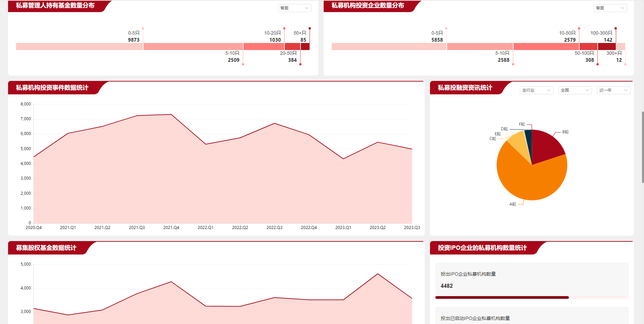Viewport: 644px width, 324px height.
Task: Click the 8,000 y-axis label
Action: (x=25, y=104)
